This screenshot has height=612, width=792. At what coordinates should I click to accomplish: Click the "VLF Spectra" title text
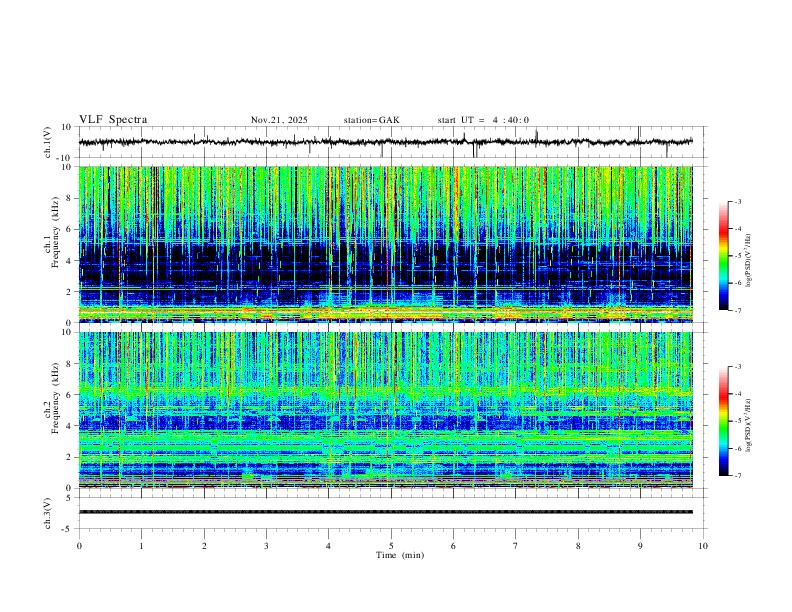113,120
